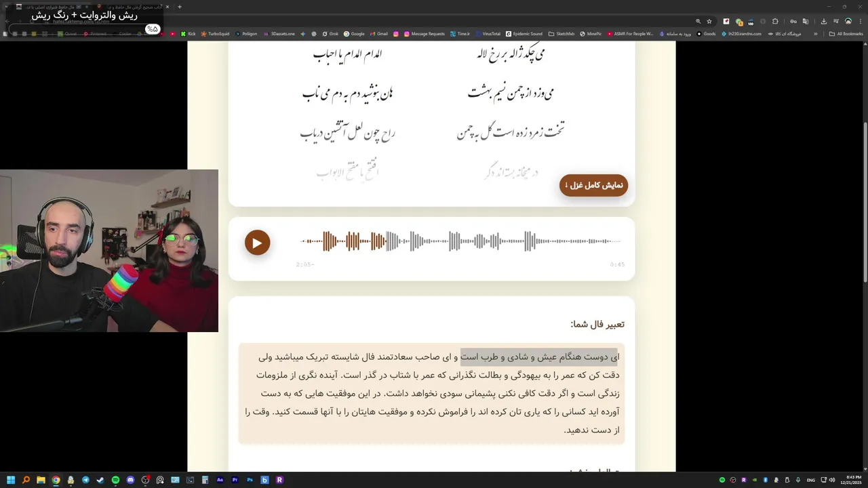Open the Google bookmark
This screenshot has height=488, width=868.
(354, 34)
